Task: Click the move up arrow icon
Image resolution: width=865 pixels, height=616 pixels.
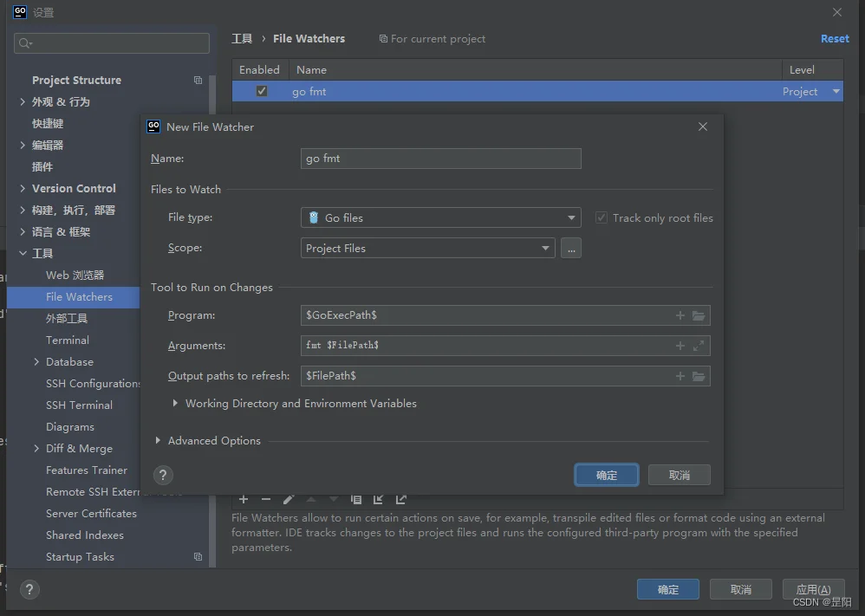Action: click(311, 499)
